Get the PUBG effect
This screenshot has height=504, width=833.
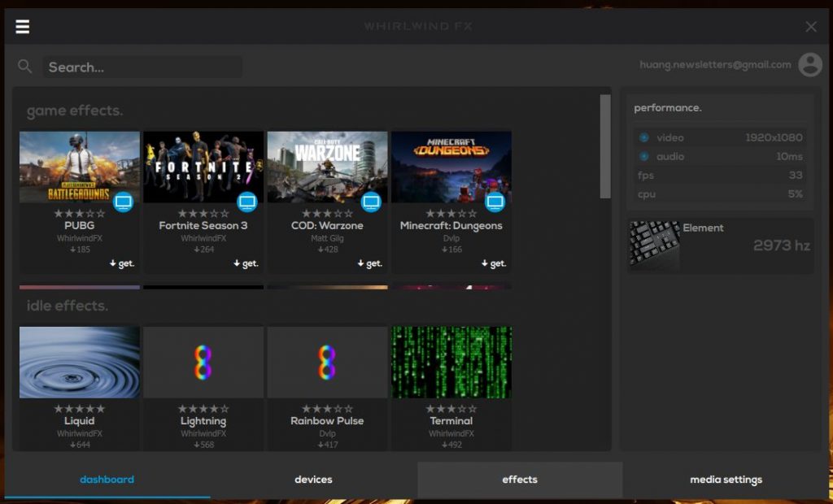pos(122,263)
